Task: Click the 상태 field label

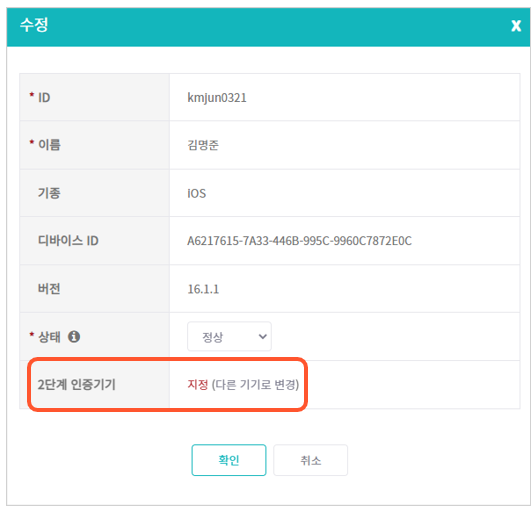Action: [x=49, y=337]
